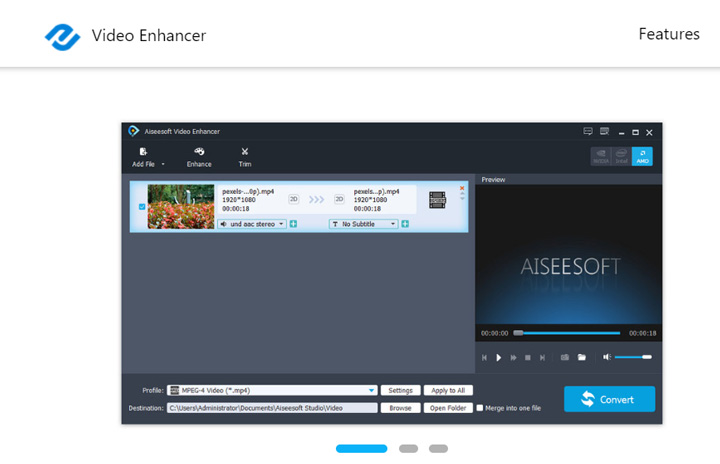Open the Trim tool
This screenshot has height=464, width=720.
pyautogui.click(x=245, y=157)
